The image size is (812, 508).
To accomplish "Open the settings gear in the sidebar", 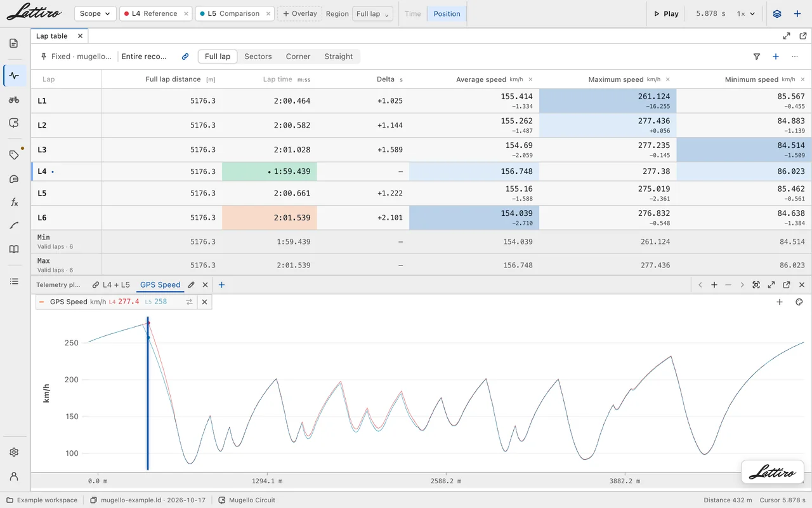I will tap(14, 452).
